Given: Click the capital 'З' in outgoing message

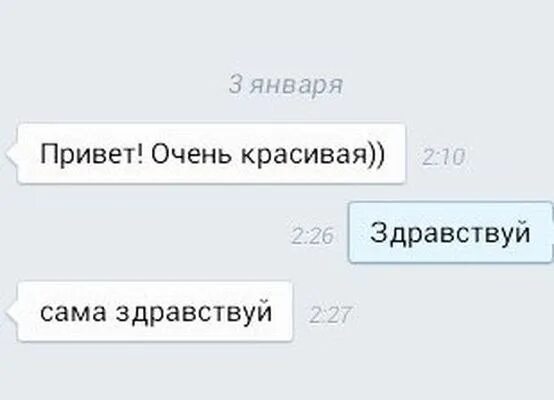Looking at the screenshot, I should (377, 232).
